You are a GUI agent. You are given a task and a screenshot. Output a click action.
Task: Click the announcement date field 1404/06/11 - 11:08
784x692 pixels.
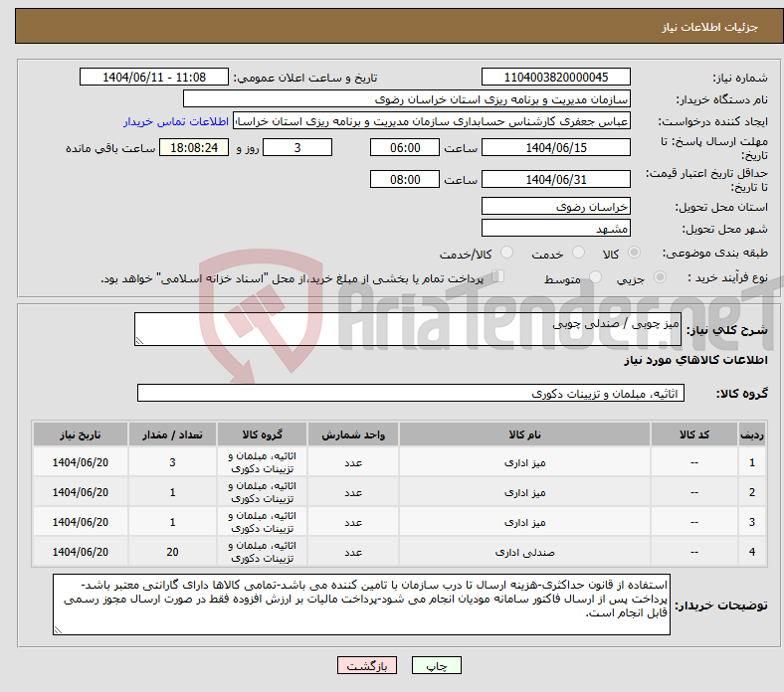pyautogui.click(x=154, y=77)
